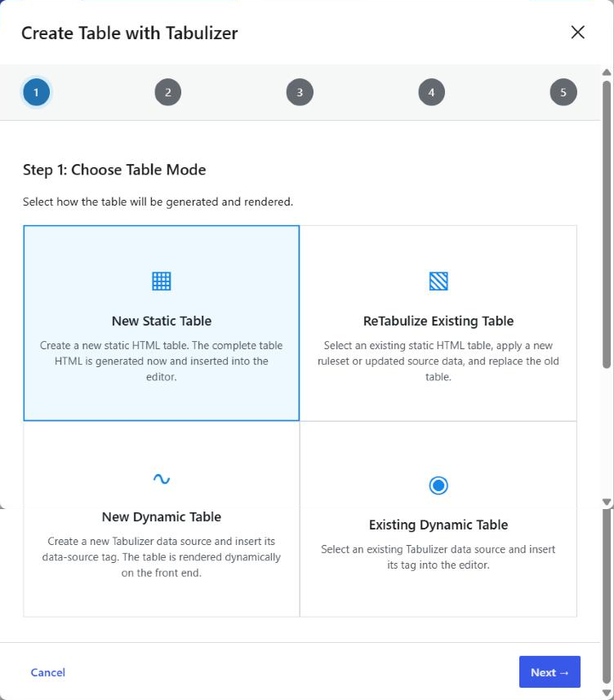The image size is (614, 700).
Task: Click the inner scrollbar down arrow
Action: point(607,503)
